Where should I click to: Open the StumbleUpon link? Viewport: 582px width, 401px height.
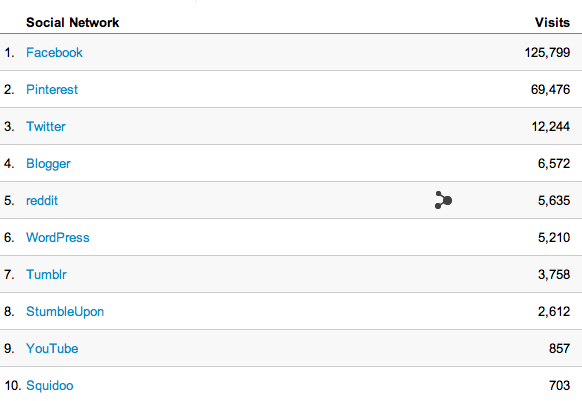pos(65,312)
